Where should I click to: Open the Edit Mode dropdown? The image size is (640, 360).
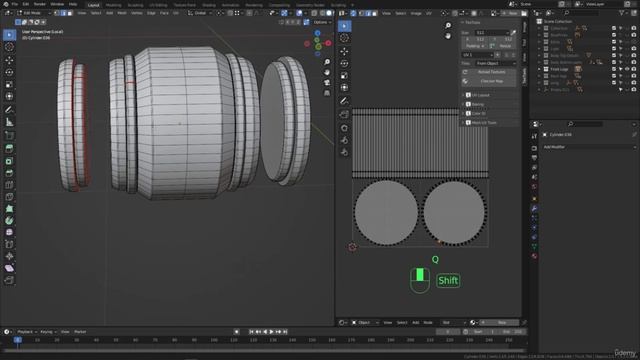point(34,13)
